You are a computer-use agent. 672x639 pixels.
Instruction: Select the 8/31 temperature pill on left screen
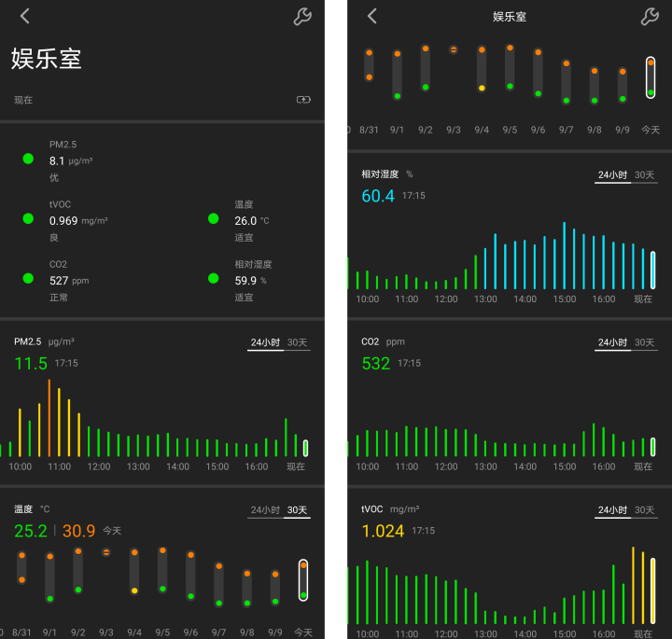[x=21, y=568]
